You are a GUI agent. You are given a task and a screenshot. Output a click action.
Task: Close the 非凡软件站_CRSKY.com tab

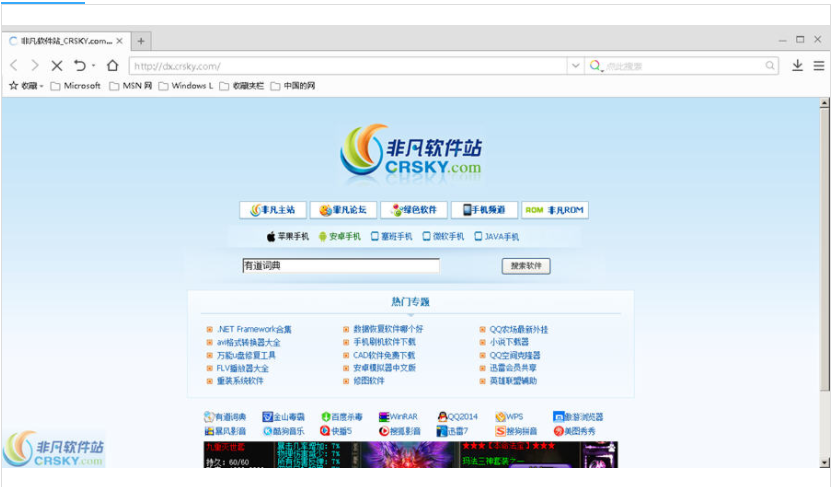pos(119,41)
